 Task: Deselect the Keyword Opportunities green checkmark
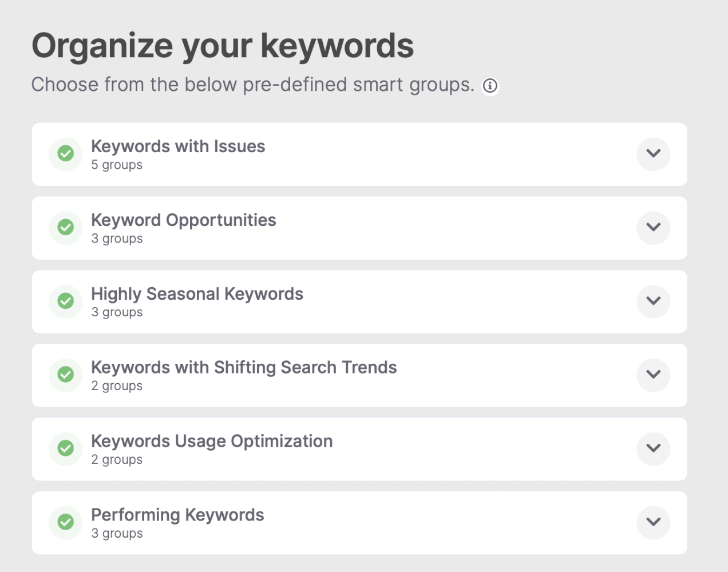[66, 227]
